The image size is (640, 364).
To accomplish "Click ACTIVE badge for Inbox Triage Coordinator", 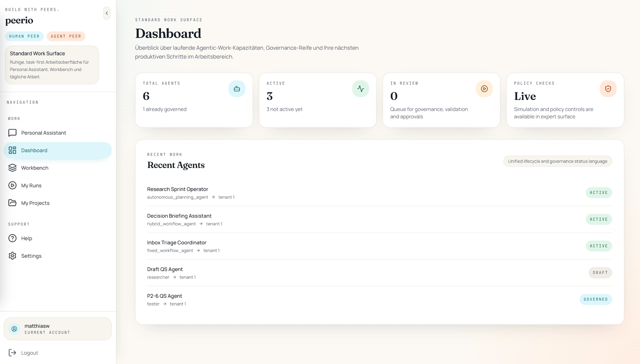I will [x=599, y=246].
